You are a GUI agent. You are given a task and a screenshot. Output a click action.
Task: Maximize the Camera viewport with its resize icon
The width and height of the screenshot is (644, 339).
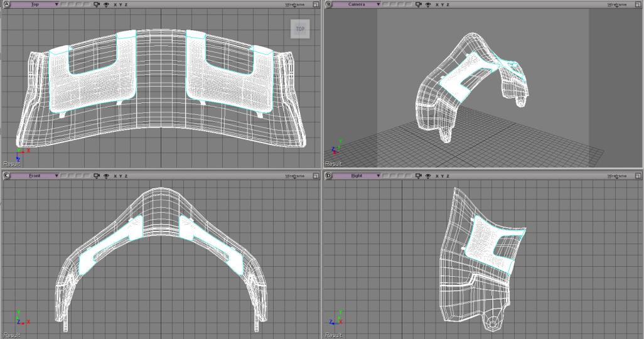click(x=638, y=4)
